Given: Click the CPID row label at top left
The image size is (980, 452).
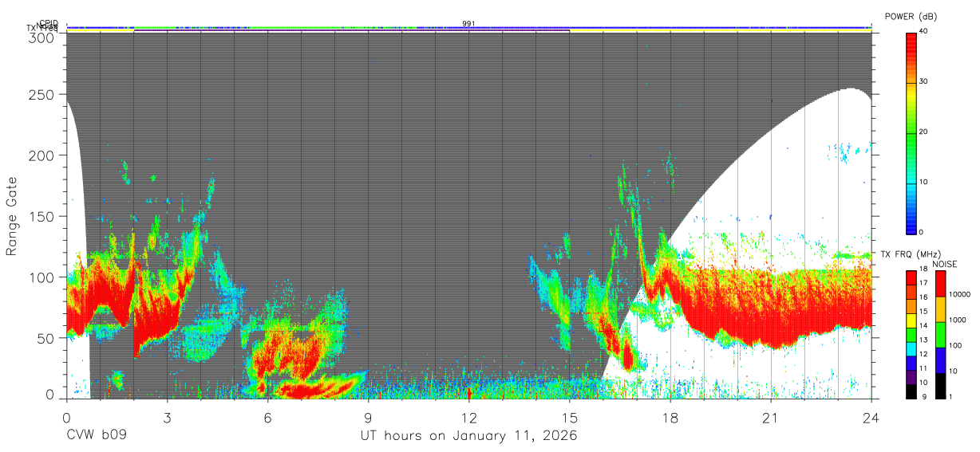Looking at the screenshot, I should tap(48, 23).
